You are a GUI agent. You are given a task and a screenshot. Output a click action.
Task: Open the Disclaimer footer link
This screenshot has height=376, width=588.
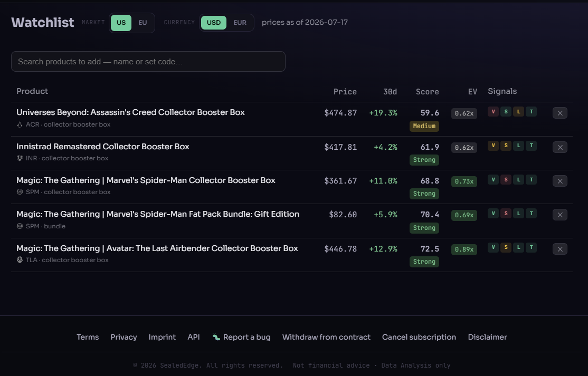(488, 337)
